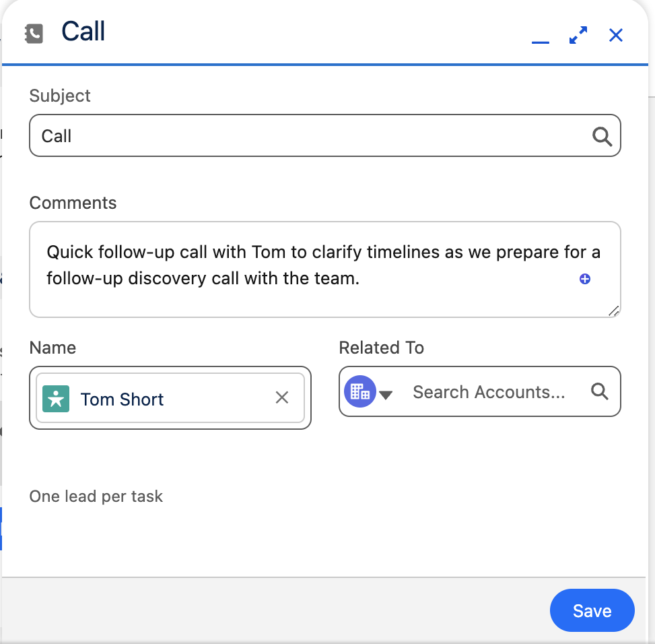Click the search icon in the Related To field
The height and width of the screenshot is (644, 655).
(x=599, y=391)
